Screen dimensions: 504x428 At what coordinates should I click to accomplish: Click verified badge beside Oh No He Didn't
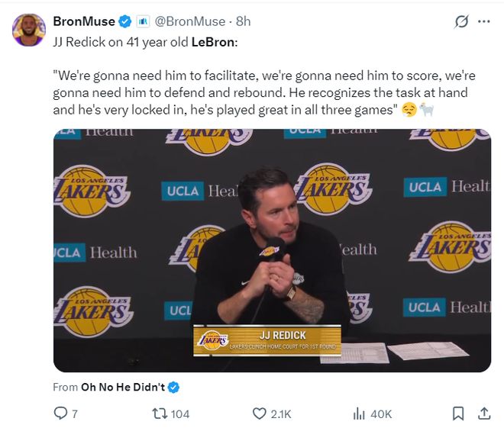click(173, 387)
